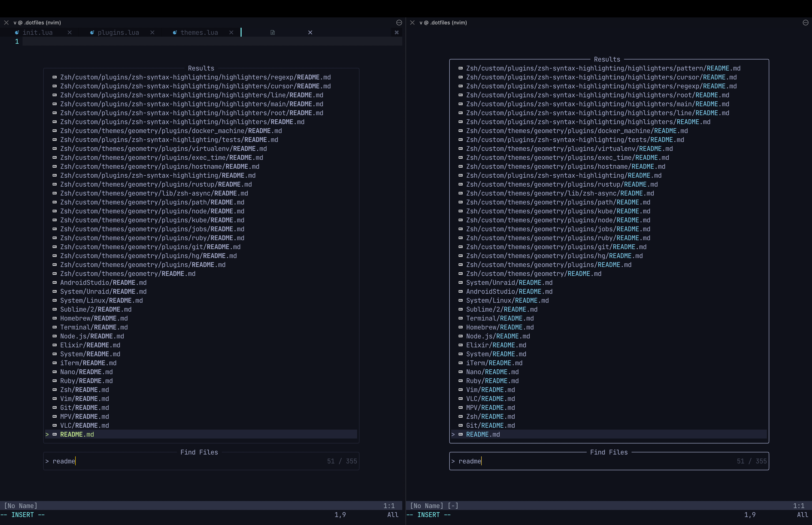Click file icon beside Ruby/README.md in right pane
Screen dimensions: 812x525
460,381
